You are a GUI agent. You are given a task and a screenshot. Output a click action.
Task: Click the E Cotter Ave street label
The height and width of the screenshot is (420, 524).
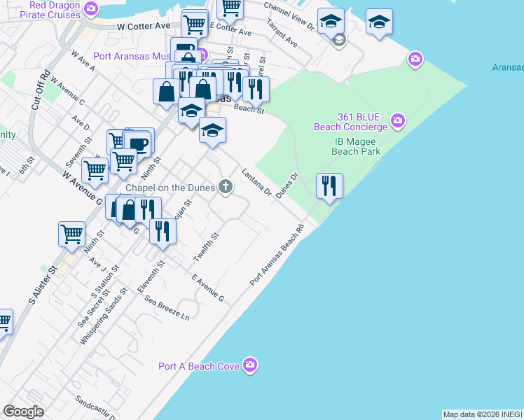click(x=230, y=29)
